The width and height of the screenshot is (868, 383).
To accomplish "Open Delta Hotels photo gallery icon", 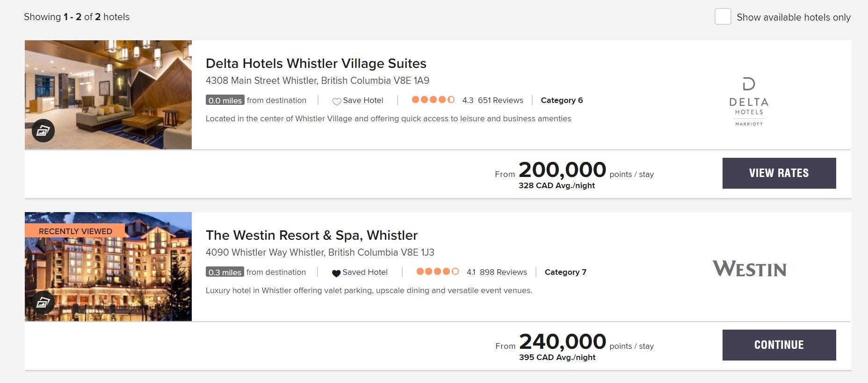I will pos(43,131).
